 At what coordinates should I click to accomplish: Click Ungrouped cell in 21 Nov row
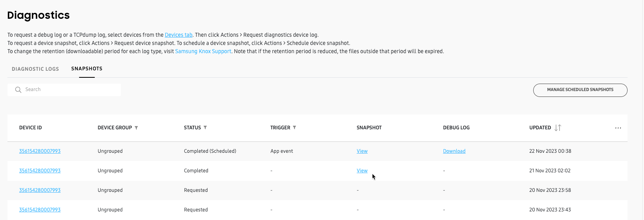click(110, 171)
